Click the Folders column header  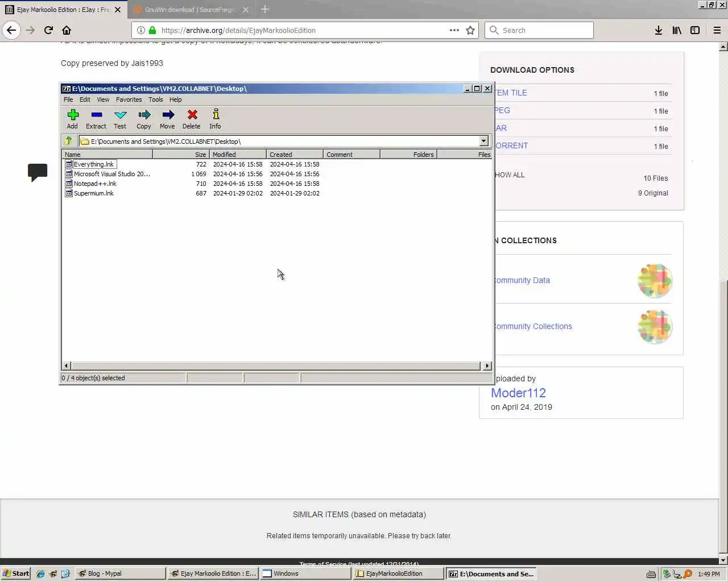point(408,155)
